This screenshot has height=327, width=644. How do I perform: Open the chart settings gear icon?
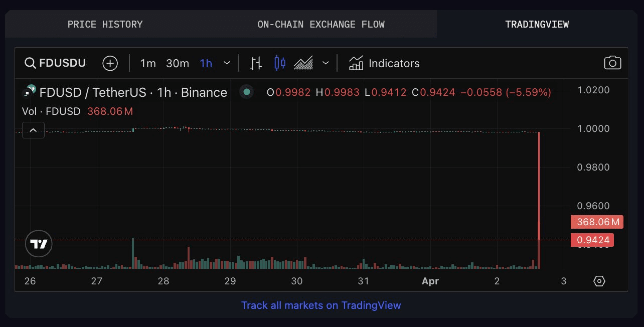(x=599, y=281)
